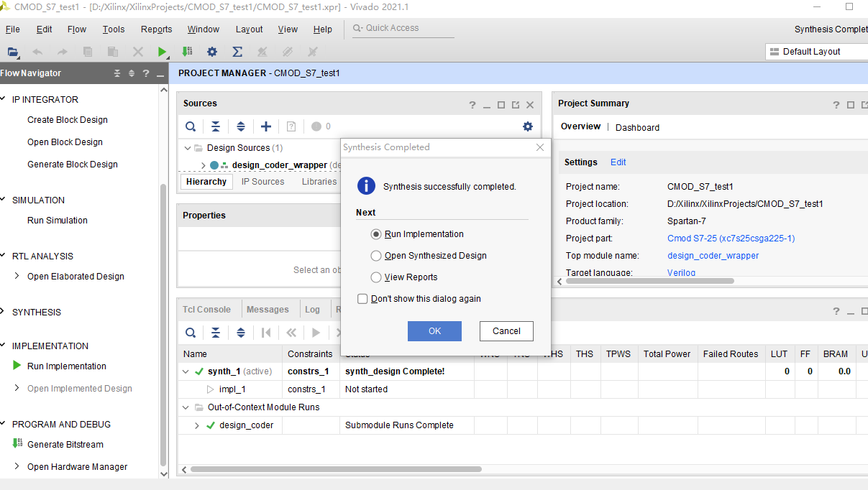Collapse the Design Sources folder

click(x=188, y=148)
